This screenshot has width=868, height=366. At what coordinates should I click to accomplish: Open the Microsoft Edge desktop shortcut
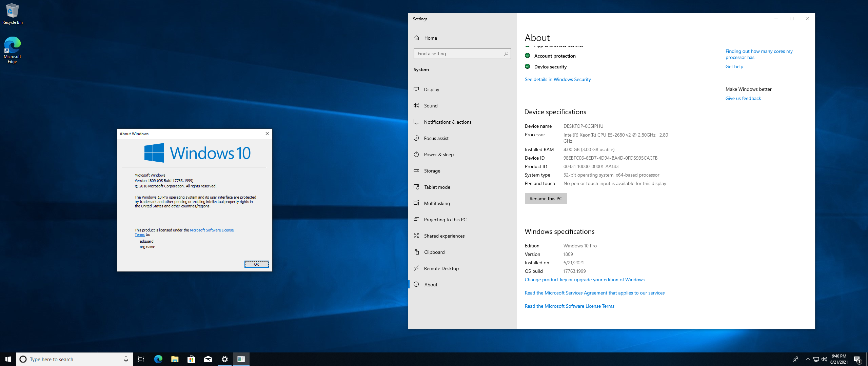pyautogui.click(x=12, y=50)
